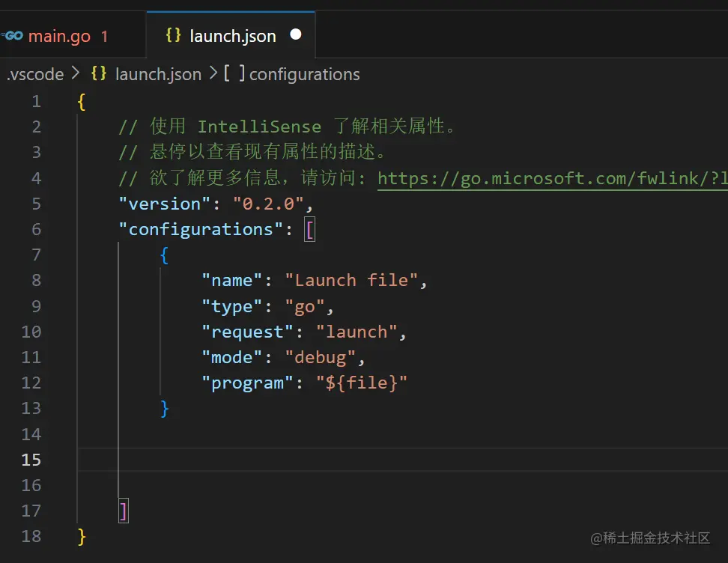728x563 pixels.
Task: Click the Chinese comment on line 3
Action: click(x=252, y=152)
